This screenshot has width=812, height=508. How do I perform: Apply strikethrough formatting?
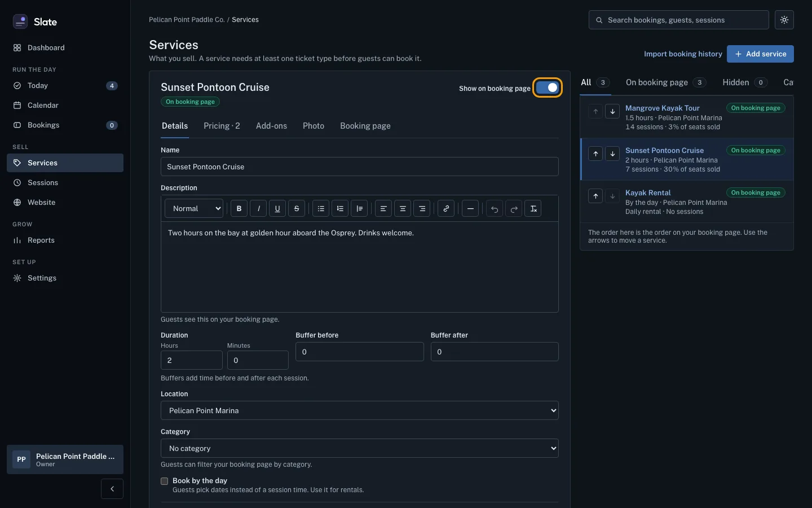coord(297,209)
